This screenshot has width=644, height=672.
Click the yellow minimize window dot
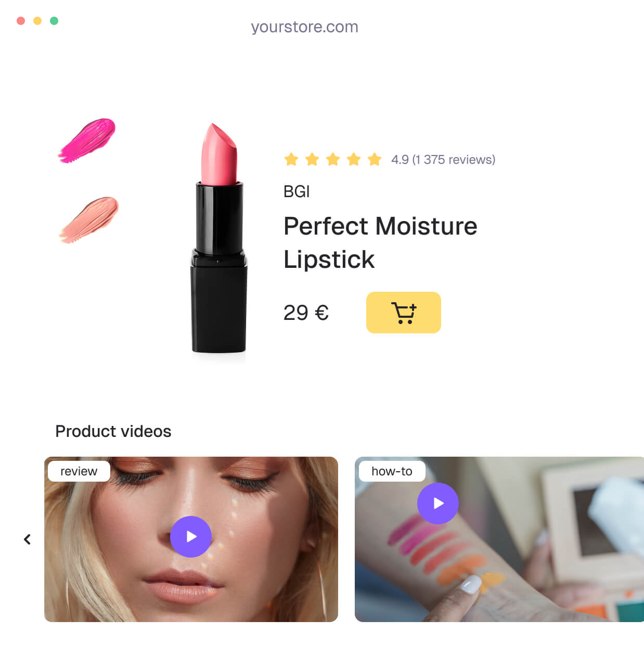[x=37, y=21]
